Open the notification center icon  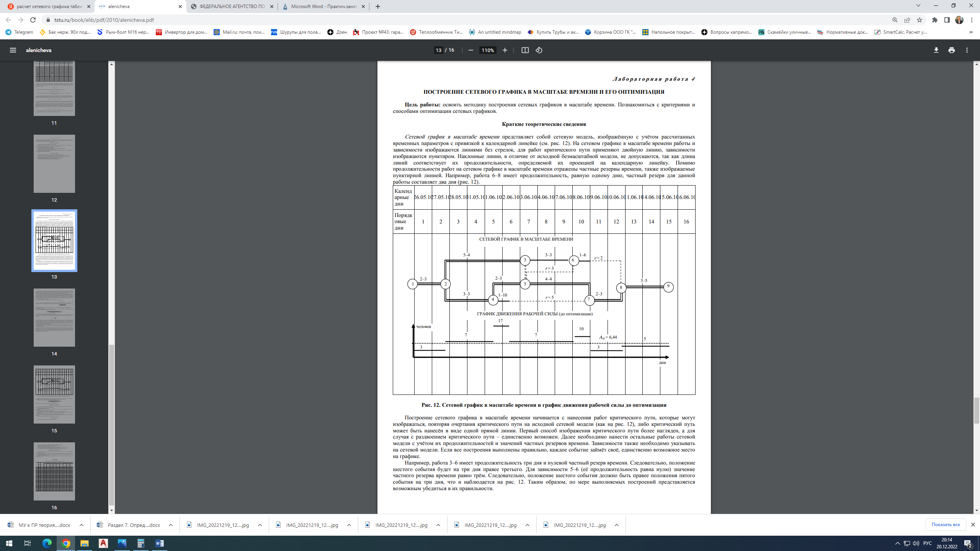[x=969, y=543]
